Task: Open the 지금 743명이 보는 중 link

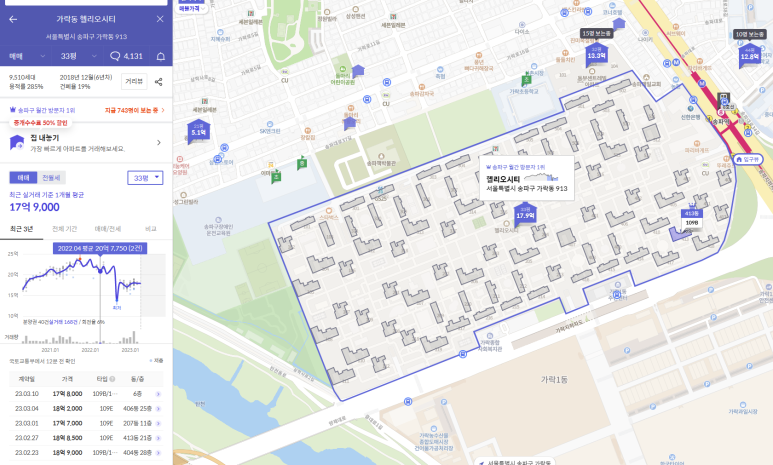Action: click(135, 110)
